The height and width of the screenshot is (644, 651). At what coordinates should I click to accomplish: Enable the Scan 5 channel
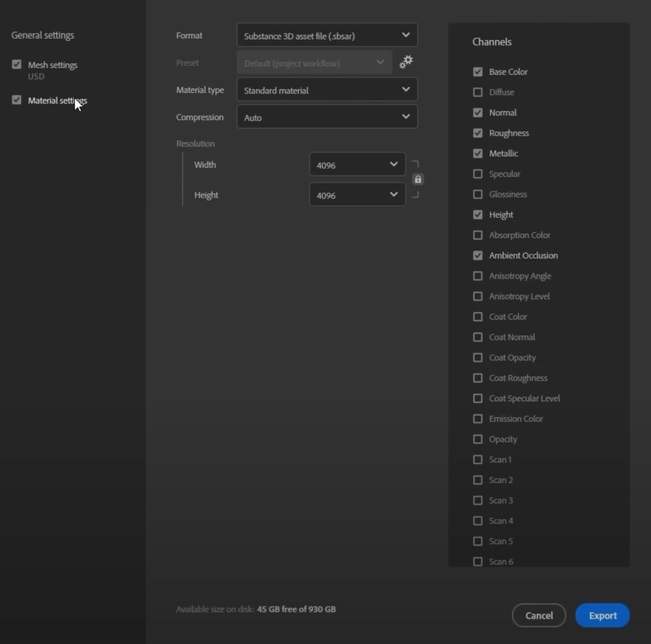click(478, 541)
